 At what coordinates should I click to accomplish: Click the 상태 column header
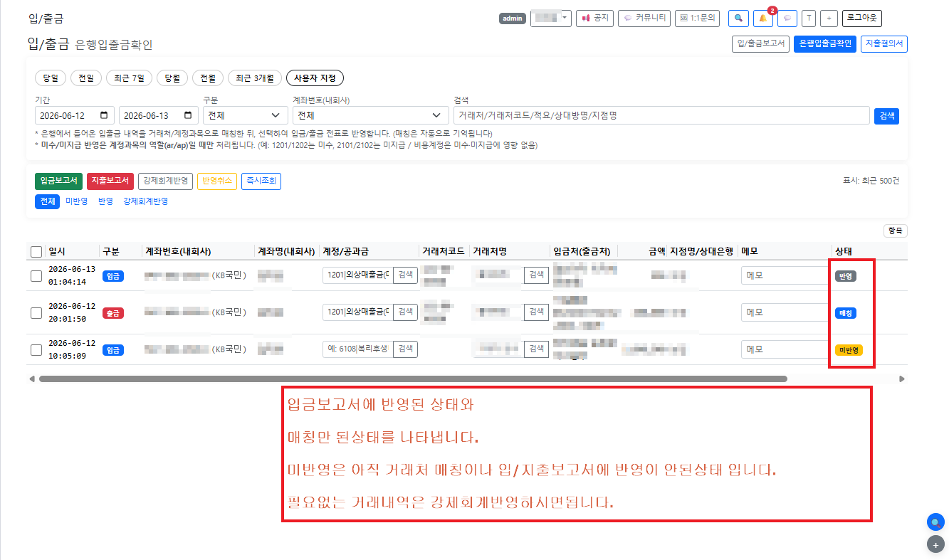[844, 251]
